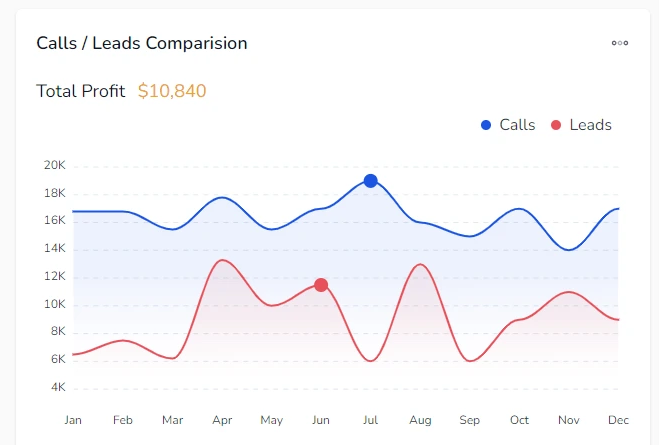The width and height of the screenshot is (659, 445).
Task: Click the Apr label on the x-axis
Action: (222, 420)
